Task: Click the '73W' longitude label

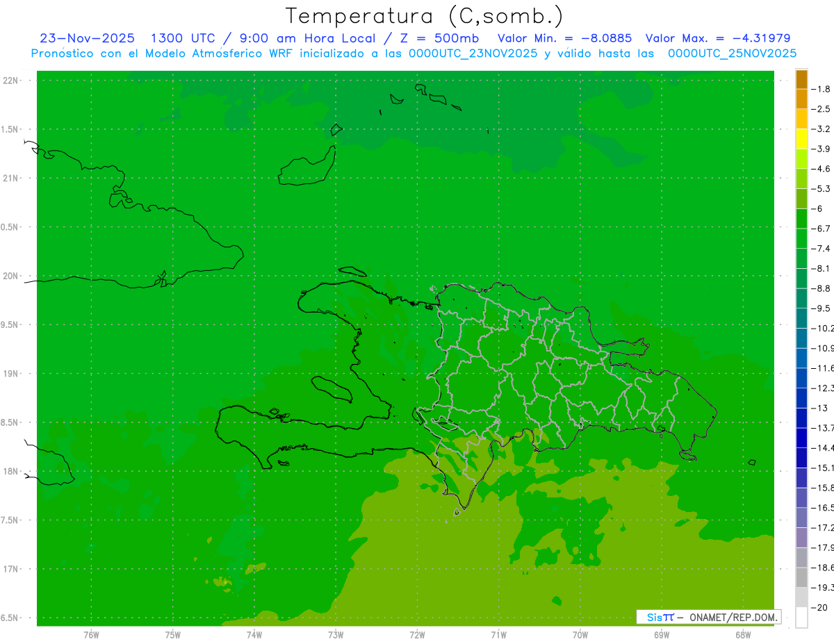Action: click(x=336, y=634)
